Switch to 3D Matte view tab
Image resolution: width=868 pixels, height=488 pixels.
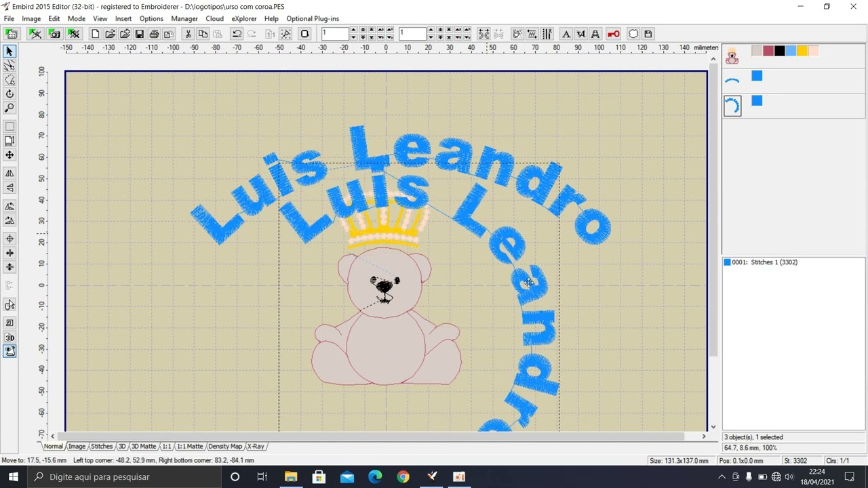(143, 446)
